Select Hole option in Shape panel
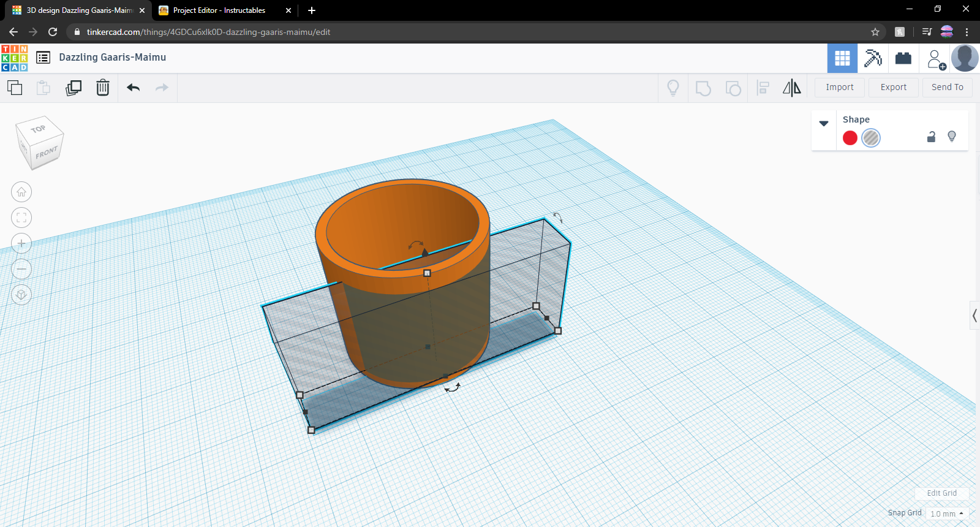 pos(871,138)
